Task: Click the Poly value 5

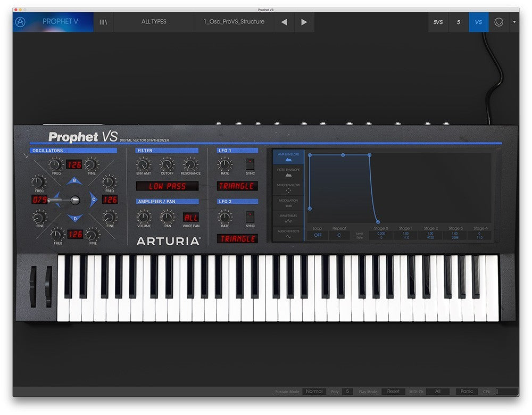Action: coord(347,392)
